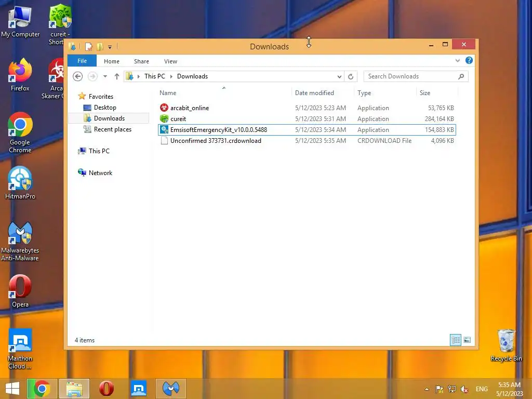Select the EmsisoftEmergencyKit_v10.0.0.5488 file
Image resolution: width=532 pixels, height=399 pixels.
pyautogui.click(x=307, y=129)
